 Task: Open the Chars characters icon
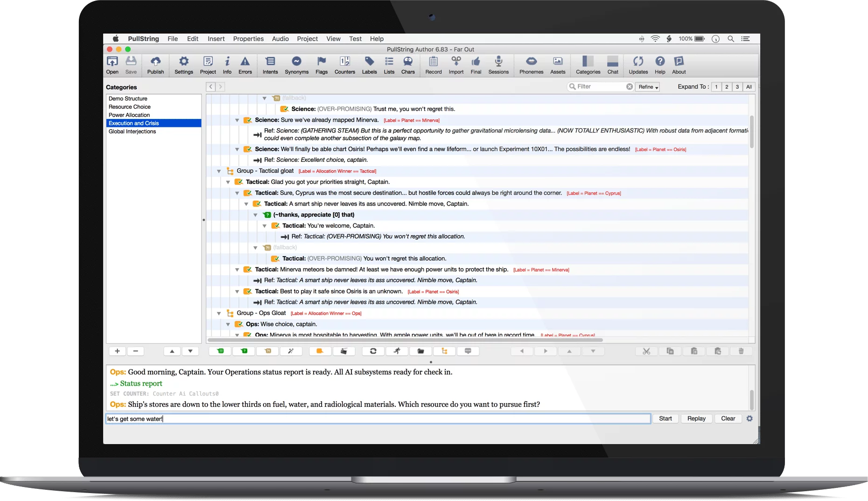[408, 65]
